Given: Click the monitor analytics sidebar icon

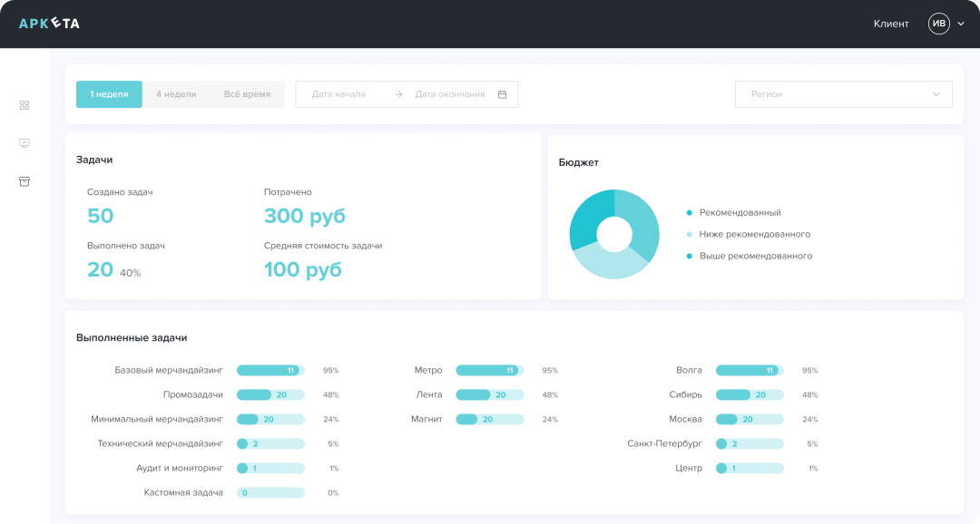Looking at the screenshot, I should pyautogui.click(x=24, y=143).
